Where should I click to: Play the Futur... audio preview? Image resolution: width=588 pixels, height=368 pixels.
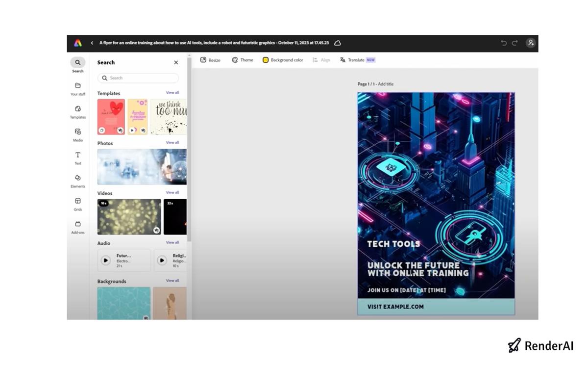[105, 260]
